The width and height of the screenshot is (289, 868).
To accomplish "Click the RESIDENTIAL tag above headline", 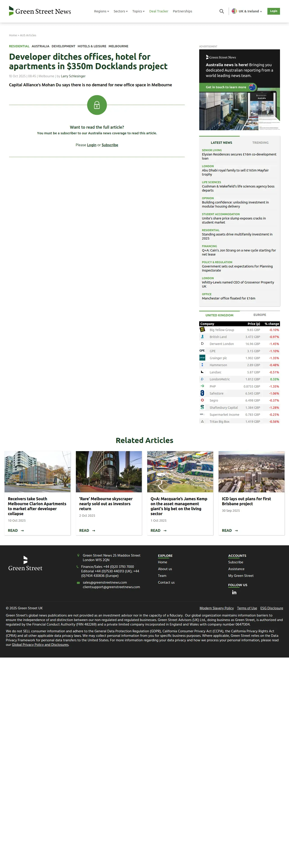I will [19, 46].
